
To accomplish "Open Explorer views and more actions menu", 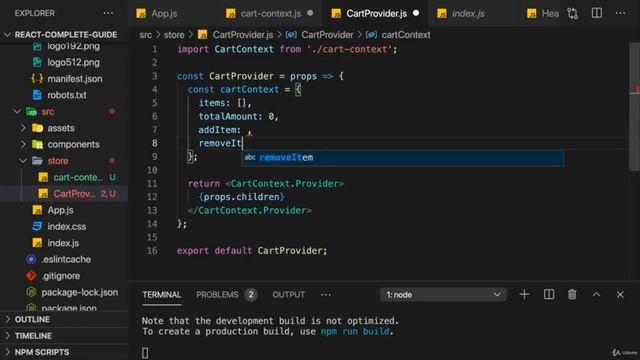I will tap(108, 13).
